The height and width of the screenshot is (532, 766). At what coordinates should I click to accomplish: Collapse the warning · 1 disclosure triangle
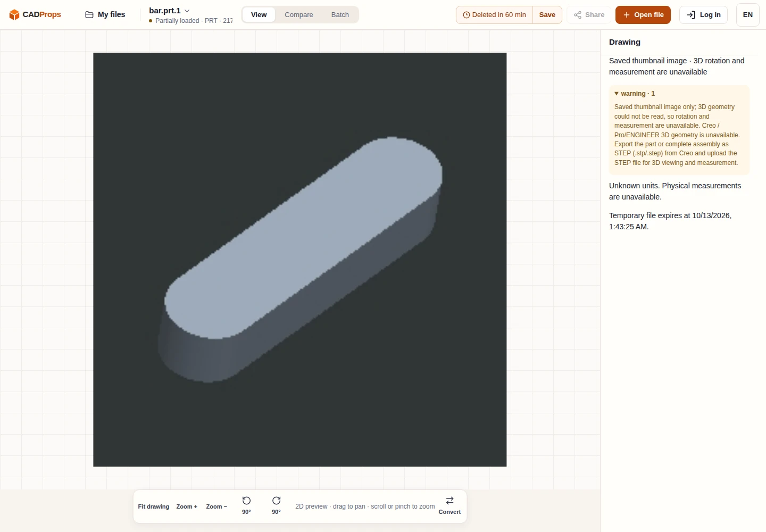617,94
